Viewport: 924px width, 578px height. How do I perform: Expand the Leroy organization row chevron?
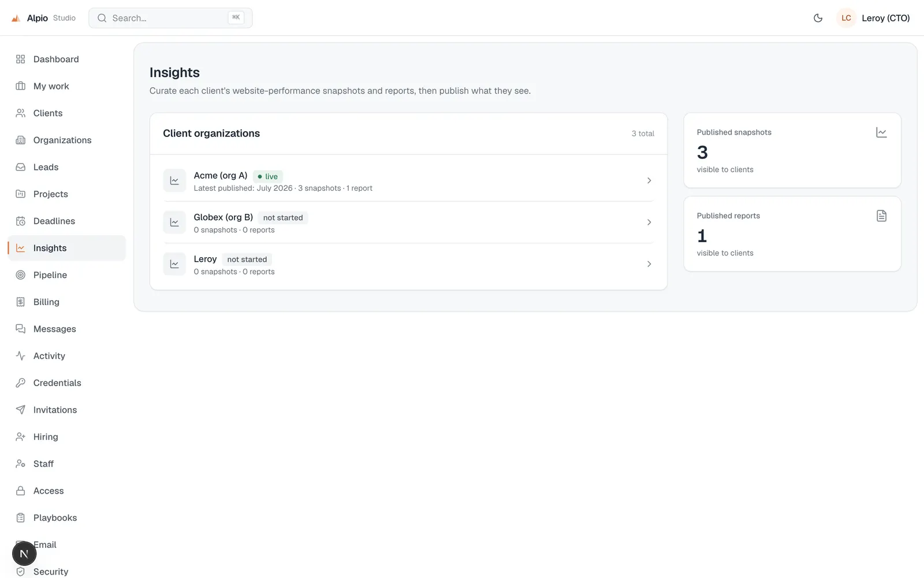[x=649, y=264]
